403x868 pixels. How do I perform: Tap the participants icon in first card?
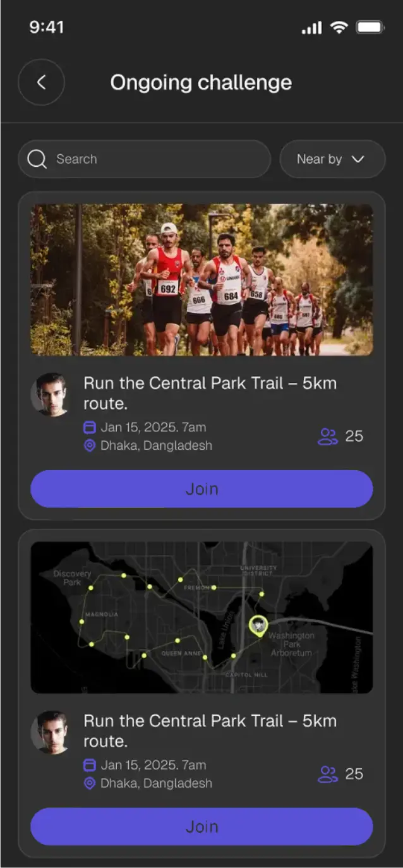point(328,437)
